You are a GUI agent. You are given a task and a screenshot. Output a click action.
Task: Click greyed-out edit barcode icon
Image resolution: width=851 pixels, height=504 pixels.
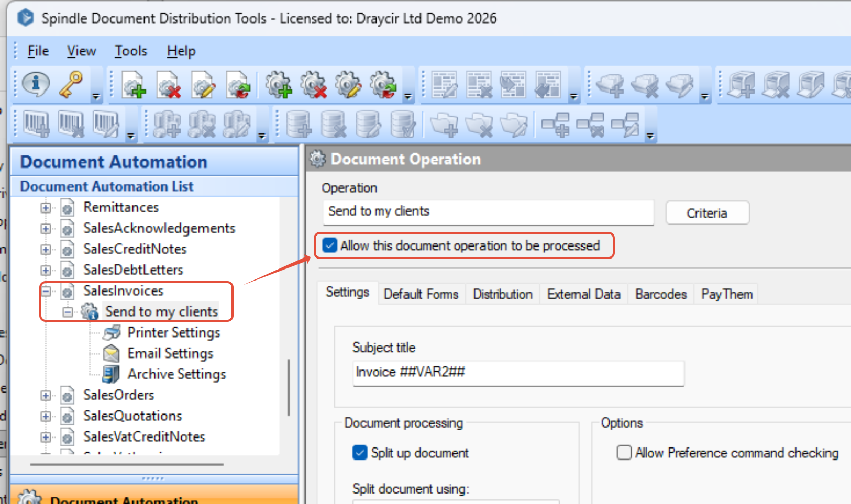(x=106, y=125)
